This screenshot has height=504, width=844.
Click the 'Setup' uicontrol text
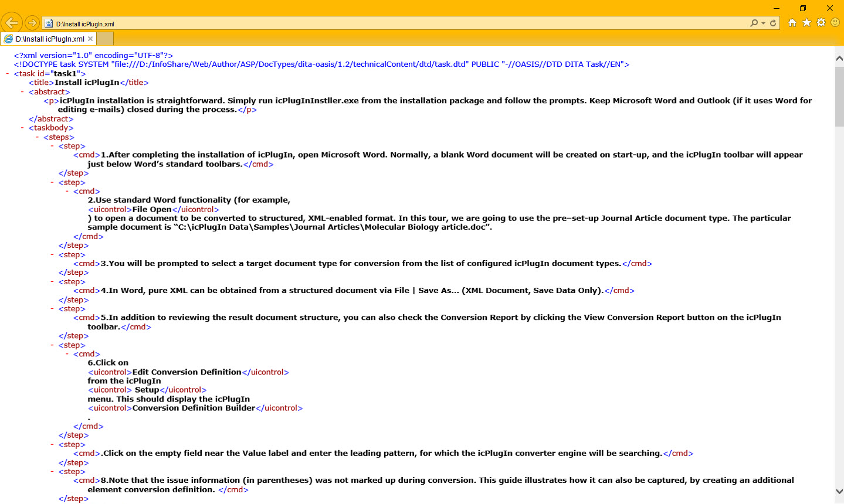pyautogui.click(x=147, y=390)
